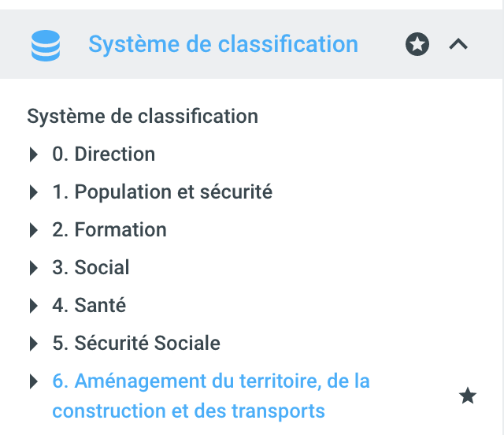This screenshot has width=504, height=435.
Task: Collapse the Système de classification panel
Action: (x=458, y=45)
